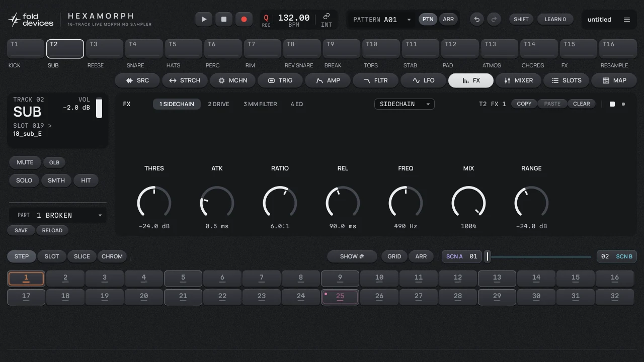Select the FX page tab

(470, 80)
